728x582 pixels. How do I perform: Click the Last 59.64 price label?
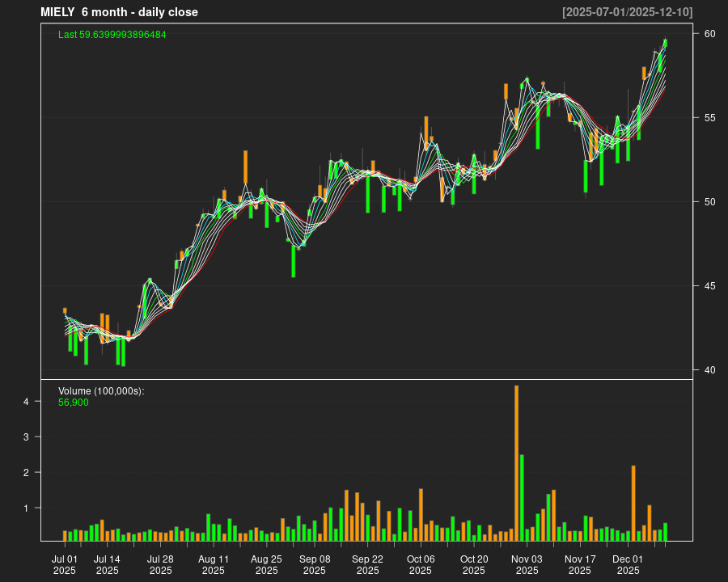click(112, 35)
